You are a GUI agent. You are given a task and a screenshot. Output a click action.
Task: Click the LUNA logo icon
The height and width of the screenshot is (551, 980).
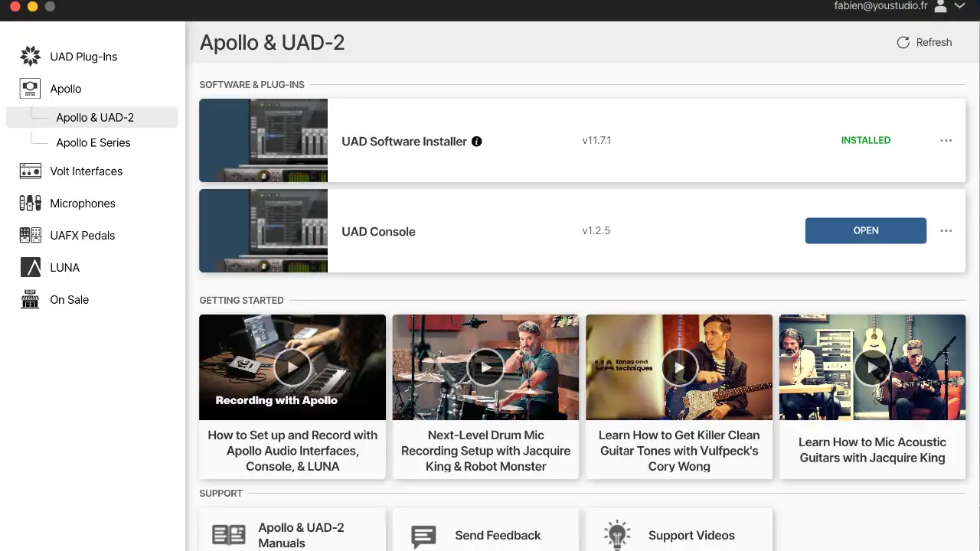tap(30, 267)
